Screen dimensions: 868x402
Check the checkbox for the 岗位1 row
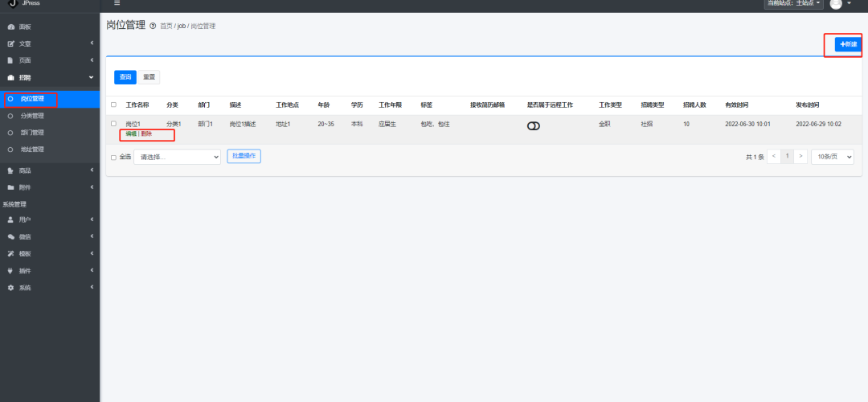(x=113, y=124)
